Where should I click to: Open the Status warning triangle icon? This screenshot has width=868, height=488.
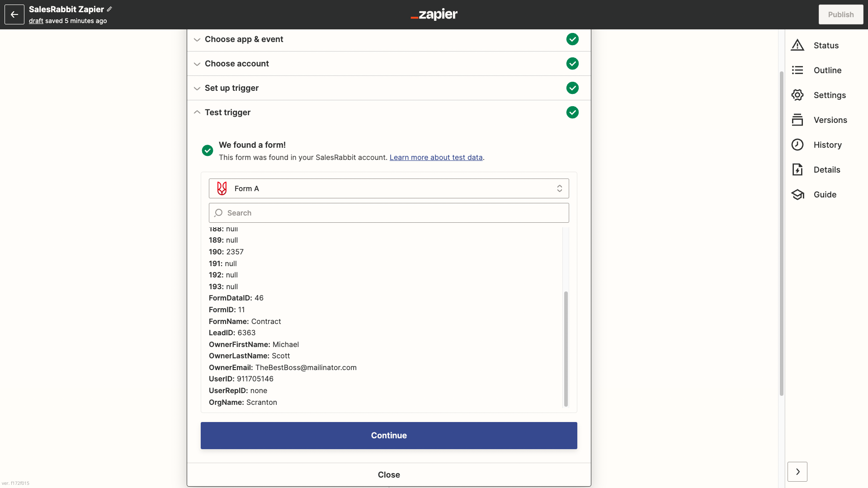tap(797, 45)
